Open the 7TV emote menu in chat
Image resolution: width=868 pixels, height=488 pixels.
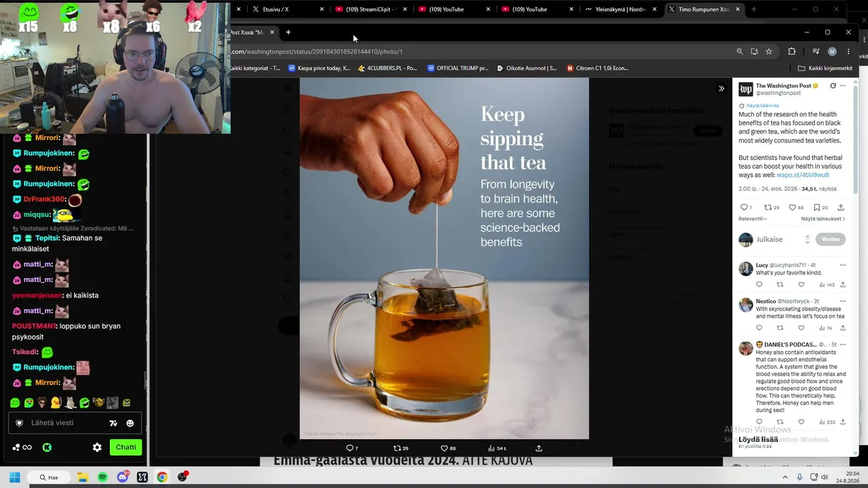pos(113,423)
